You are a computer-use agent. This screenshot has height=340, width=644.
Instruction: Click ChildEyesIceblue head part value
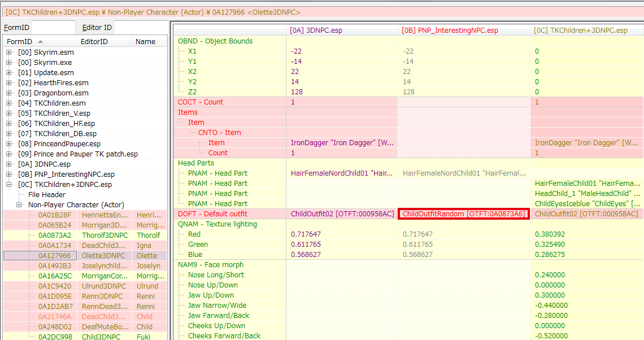pos(587,204)
